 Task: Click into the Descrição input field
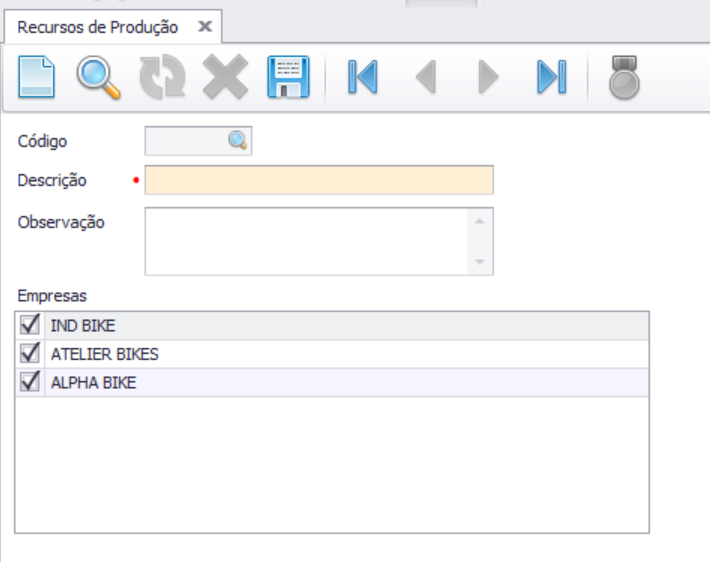pyautogui.click(x=319, y=180)
